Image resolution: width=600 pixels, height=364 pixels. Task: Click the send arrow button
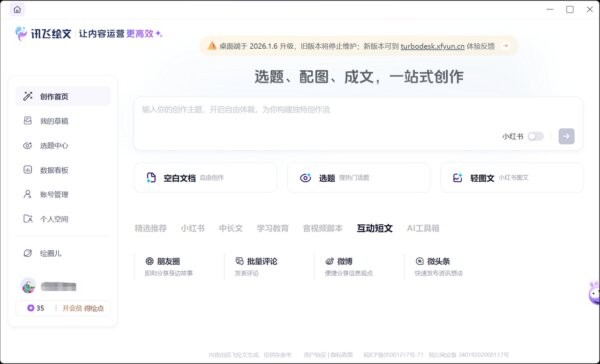566,136
